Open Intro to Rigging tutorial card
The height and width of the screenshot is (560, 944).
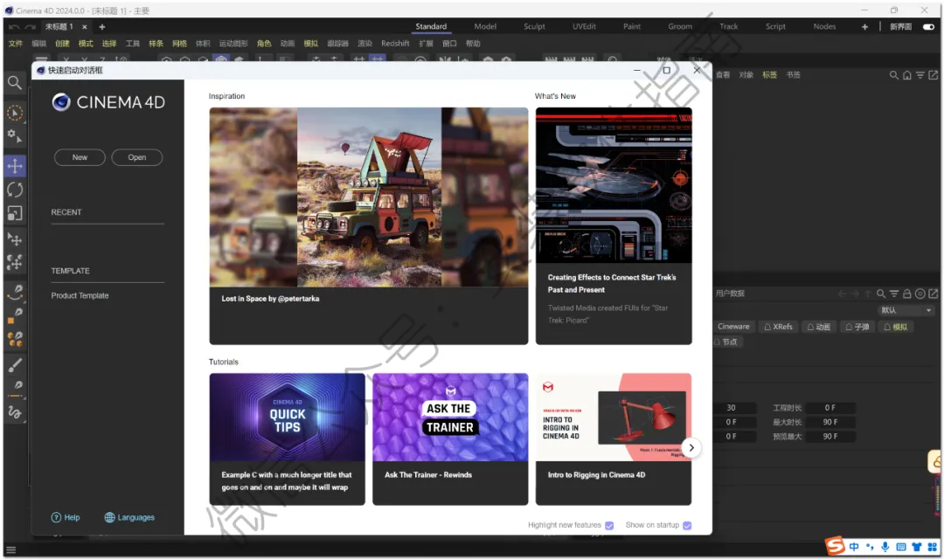614,439
